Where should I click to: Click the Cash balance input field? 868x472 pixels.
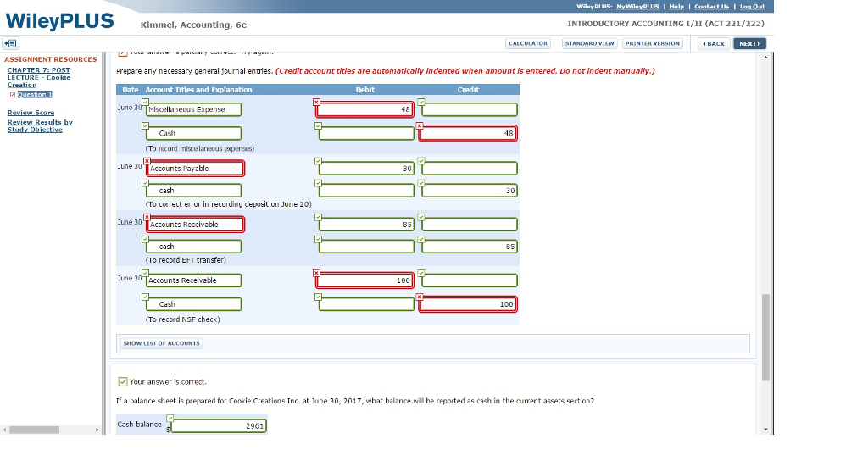[x=219, y=425]
